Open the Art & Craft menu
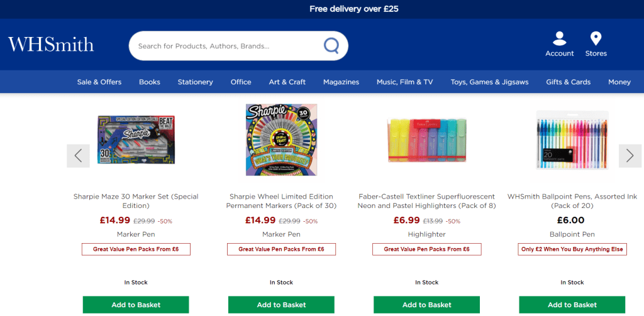Image resolution: width=644 pixels, height=316 pixels. click(x=287, y=82)
